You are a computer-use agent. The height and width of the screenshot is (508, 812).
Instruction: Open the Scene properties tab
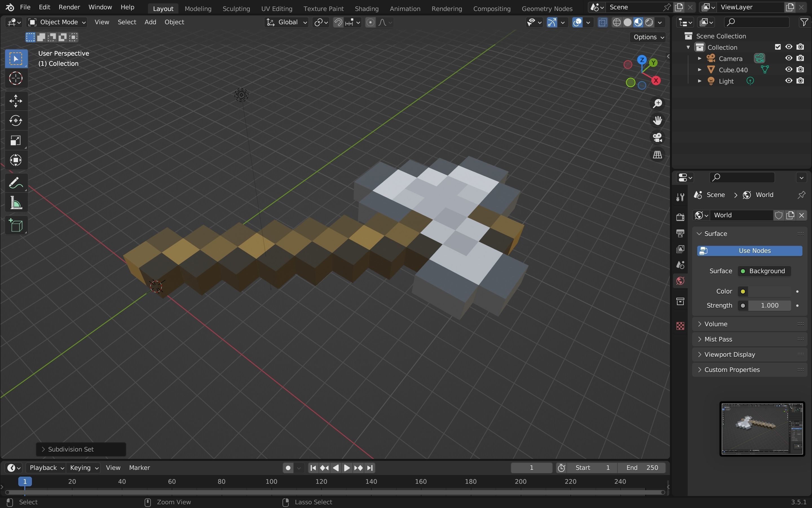[680, 265]
